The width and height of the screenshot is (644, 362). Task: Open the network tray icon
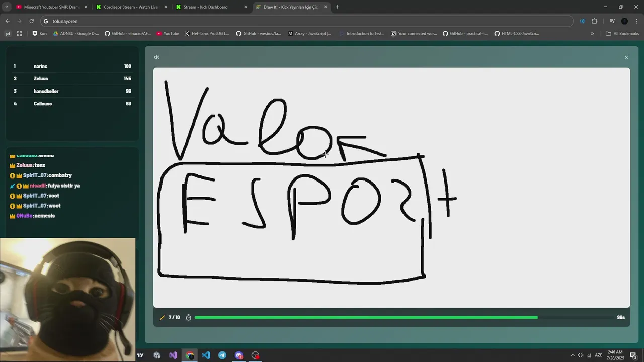click(x=589, y=355)
